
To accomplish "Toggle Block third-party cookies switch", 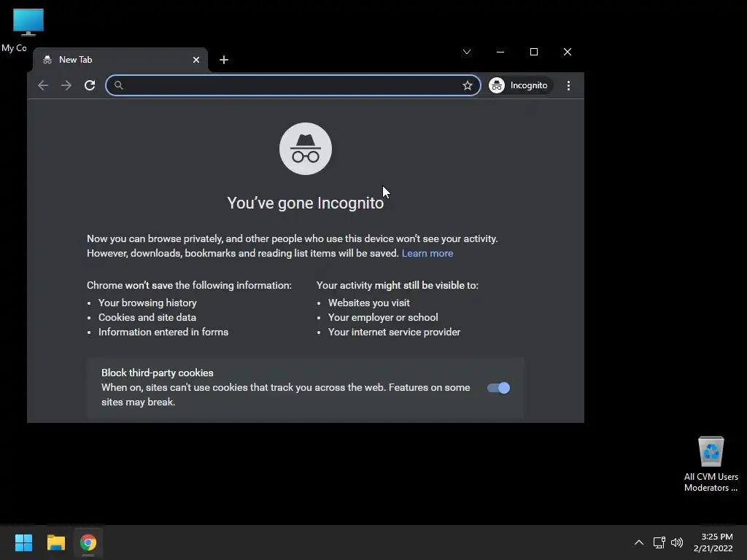I will click(x=498, y=388).
